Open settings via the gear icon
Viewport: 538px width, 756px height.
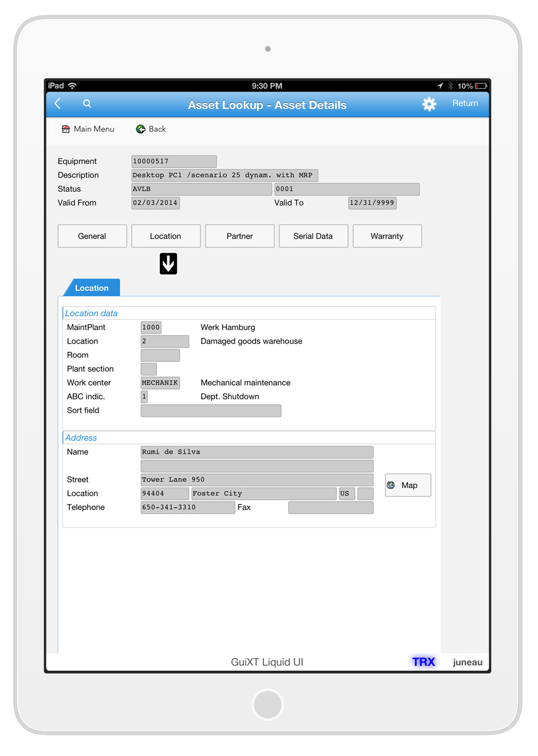[429, 104]
